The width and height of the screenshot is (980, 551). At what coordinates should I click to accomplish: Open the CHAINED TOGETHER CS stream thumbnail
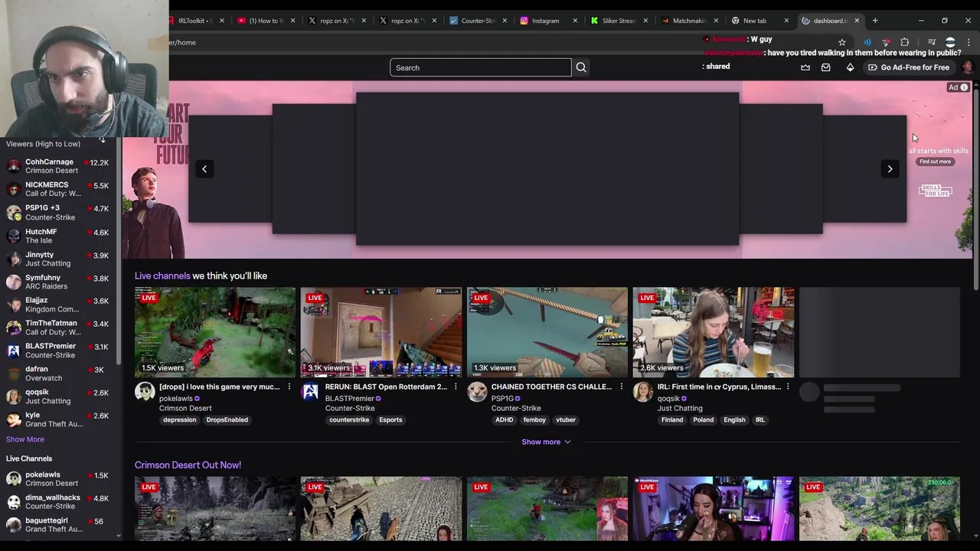point(547,333)
